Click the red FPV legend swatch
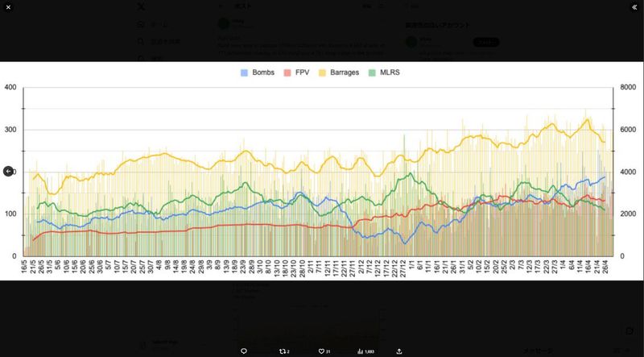The height and width of the screenshot is (357, 644). (x=290, y=73)
